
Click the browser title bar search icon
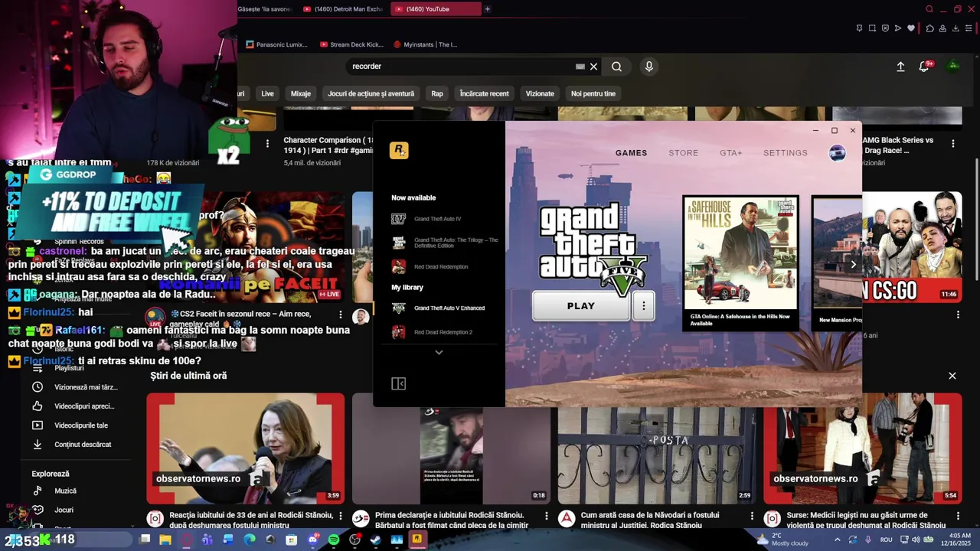929,9
